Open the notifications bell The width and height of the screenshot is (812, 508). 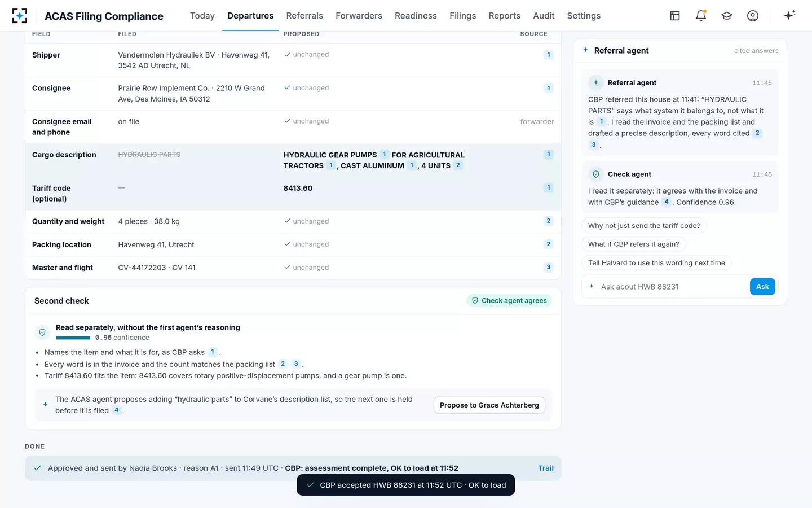point(701,16)
